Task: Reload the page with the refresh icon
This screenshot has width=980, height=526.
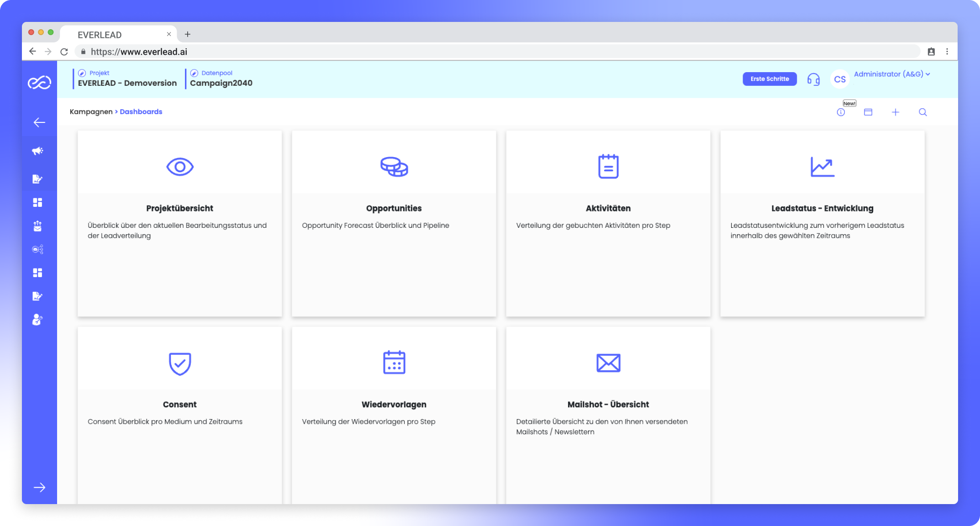Action: pyautogui.click(x=63, y=51)
